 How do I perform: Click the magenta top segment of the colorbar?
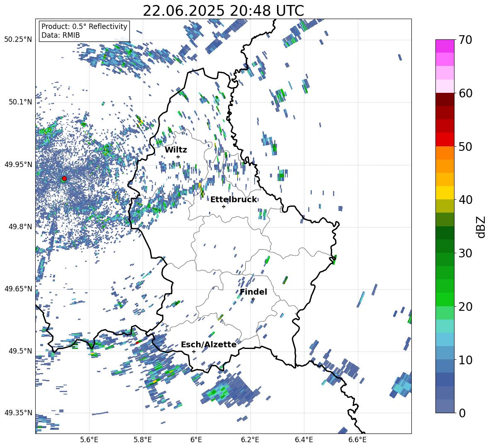click(x=445, y=46)
